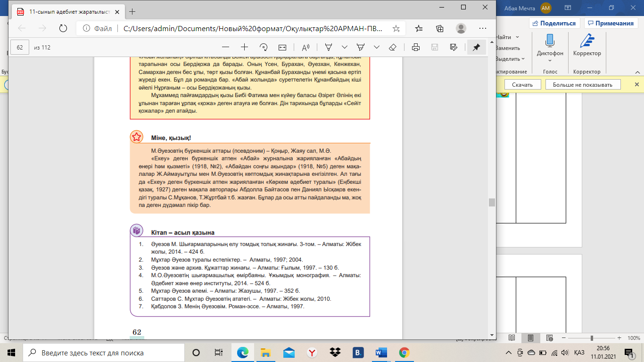Open a new Edge tab
Screen dimensions: 644x362
132,11
